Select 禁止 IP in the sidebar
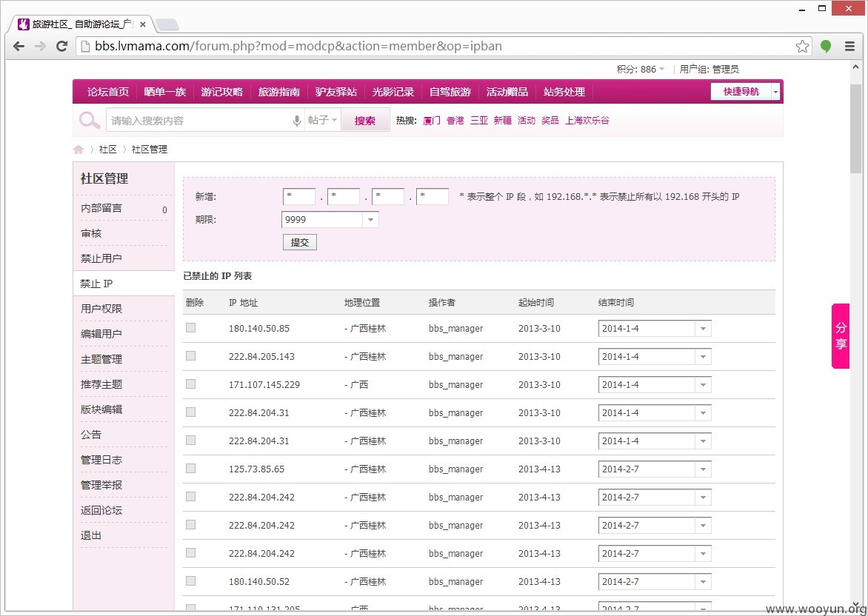The width and height of the screenshot is (868, 616). [x=96, y=284]
